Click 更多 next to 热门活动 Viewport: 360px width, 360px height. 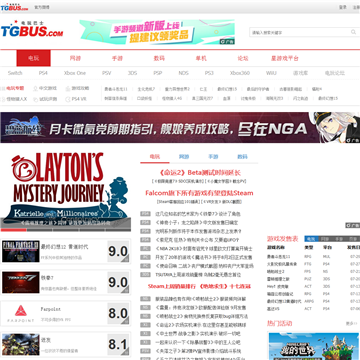pos(350,323)
